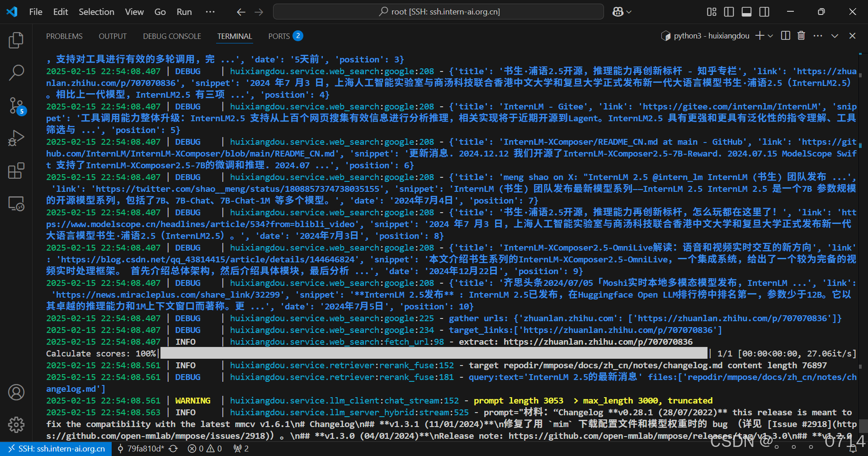Go forward with the right arrow
Screen dimensions: 868x456
point(259,12)
